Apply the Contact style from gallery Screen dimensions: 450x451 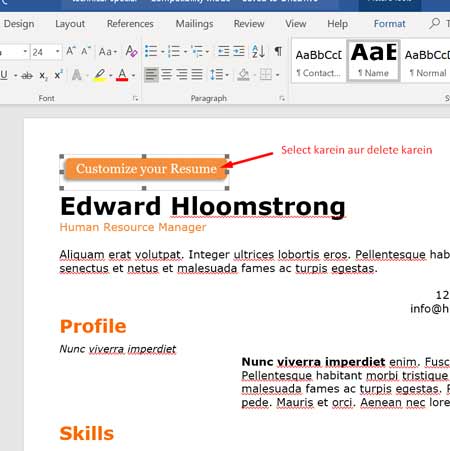(318, 62)
